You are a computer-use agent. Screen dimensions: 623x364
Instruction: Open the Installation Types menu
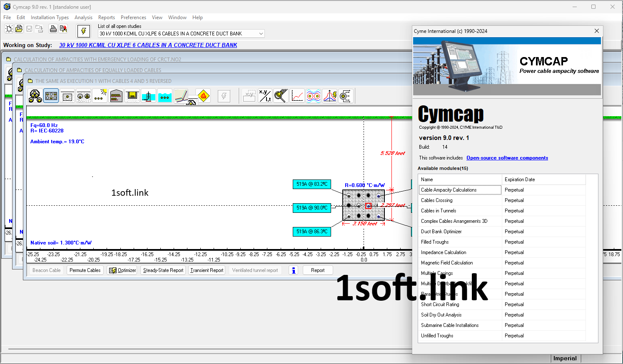(x=50, y=17)
